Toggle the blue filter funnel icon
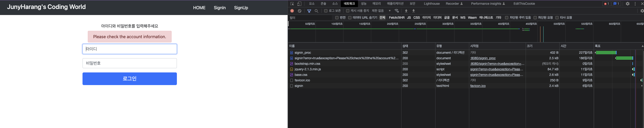Screen dimensions: 644x128 coord(309,11)
